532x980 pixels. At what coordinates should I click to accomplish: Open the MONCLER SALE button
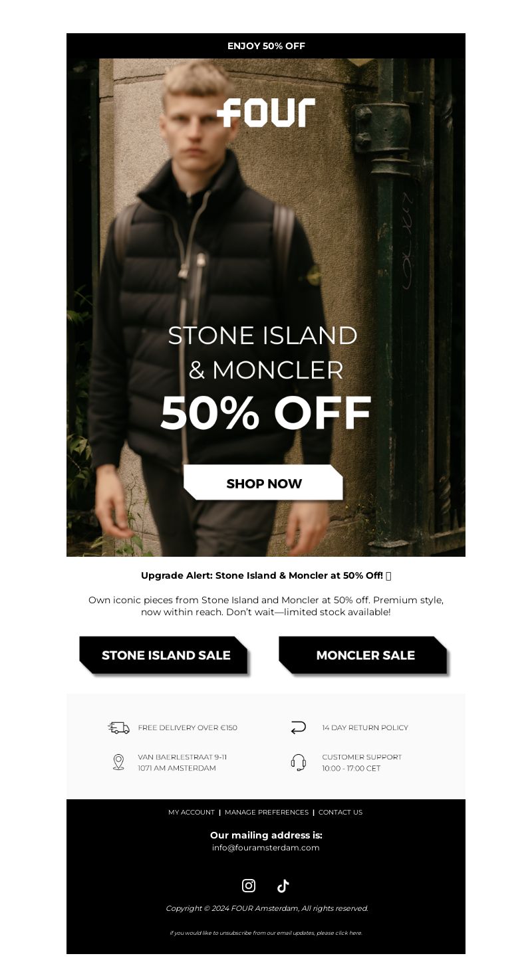point(364,656)
